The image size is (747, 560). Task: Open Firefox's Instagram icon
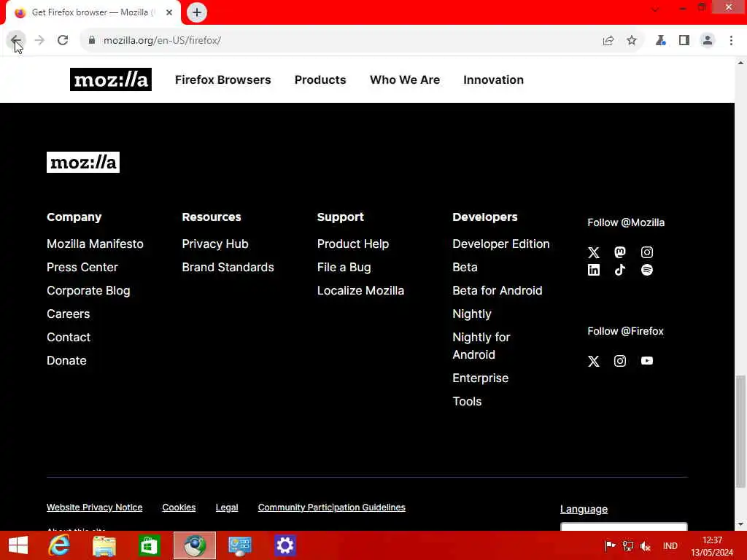coord(620,361)
